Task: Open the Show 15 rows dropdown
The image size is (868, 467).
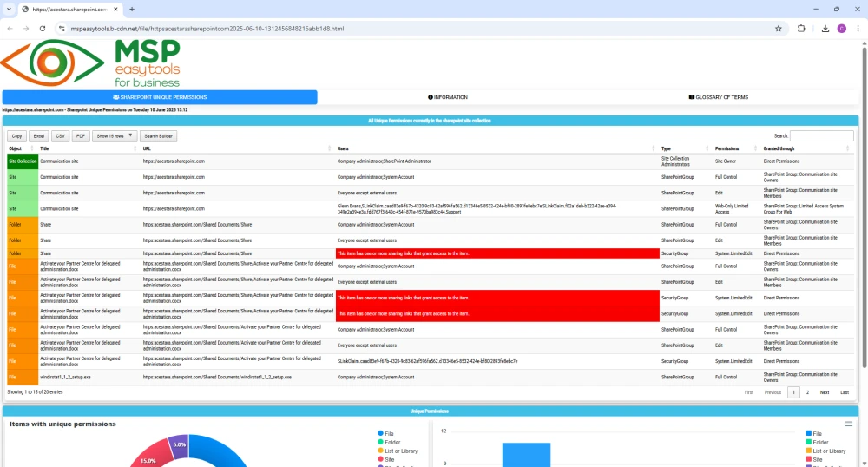Action: click(x=114, y=135)
